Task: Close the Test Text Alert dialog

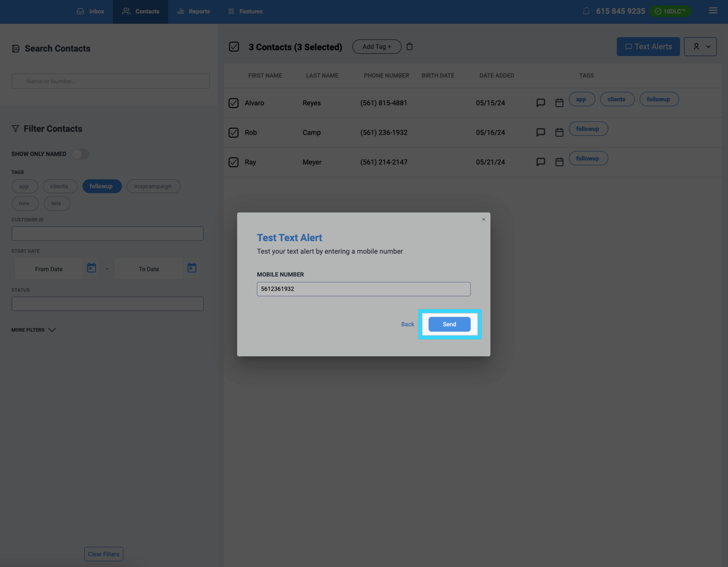Action: click(483, 220)
